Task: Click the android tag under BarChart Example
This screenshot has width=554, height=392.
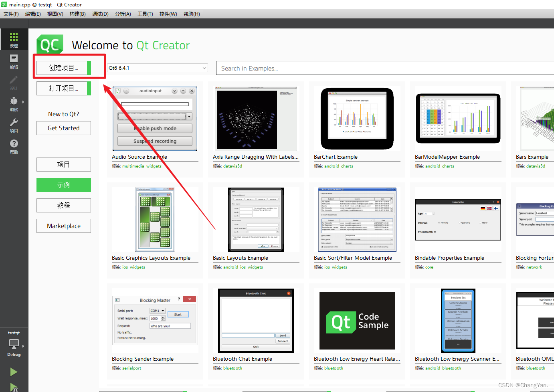Action: (x=332, y=166)
